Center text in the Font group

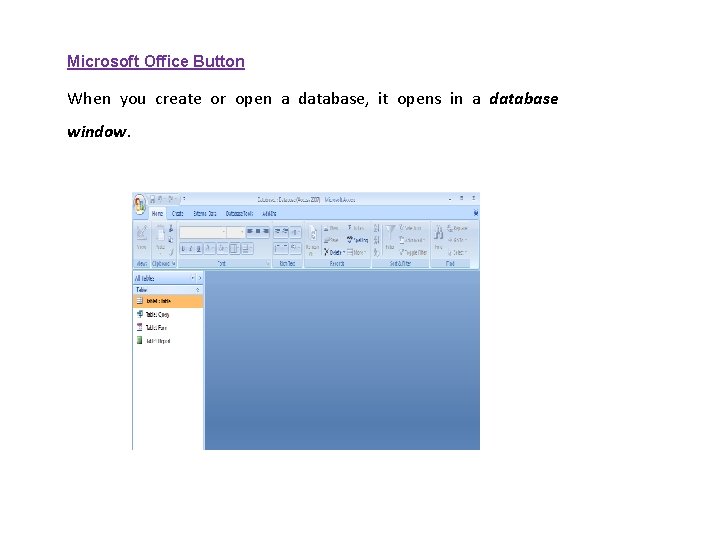coord(258,231)
